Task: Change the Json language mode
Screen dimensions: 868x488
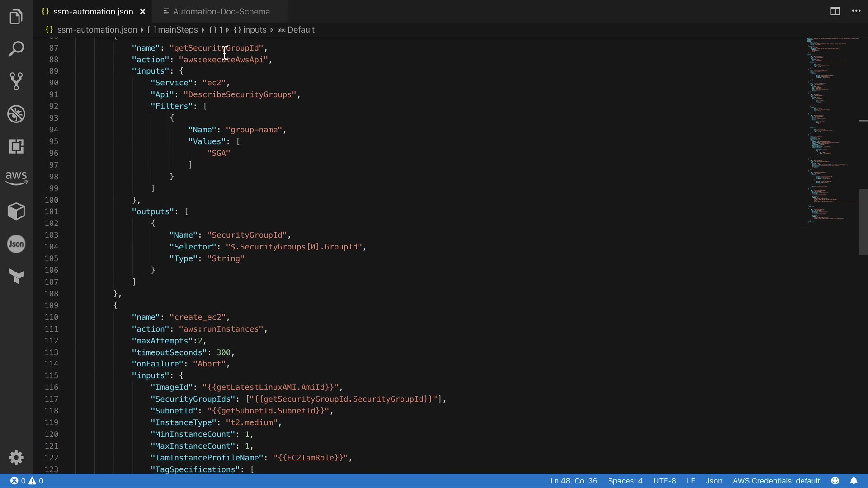Action: coord(713,481)
